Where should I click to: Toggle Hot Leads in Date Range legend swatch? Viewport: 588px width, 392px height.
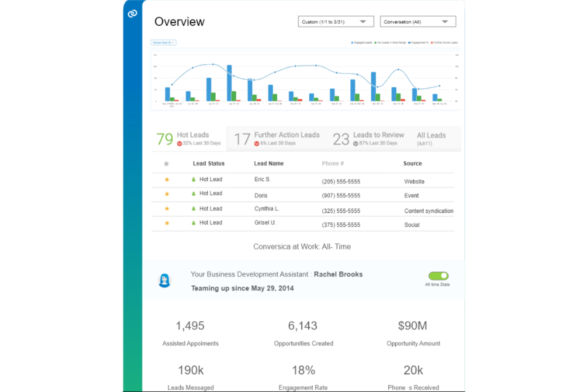coord(375,42)
